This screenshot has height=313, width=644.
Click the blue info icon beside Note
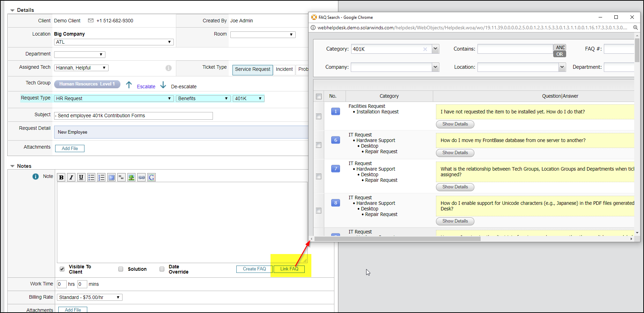click(x=36, y=177)
